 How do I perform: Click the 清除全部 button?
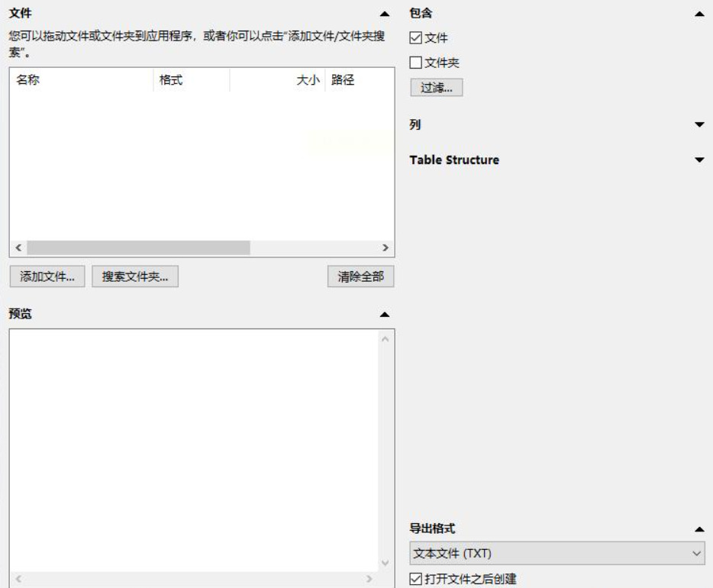360,276
